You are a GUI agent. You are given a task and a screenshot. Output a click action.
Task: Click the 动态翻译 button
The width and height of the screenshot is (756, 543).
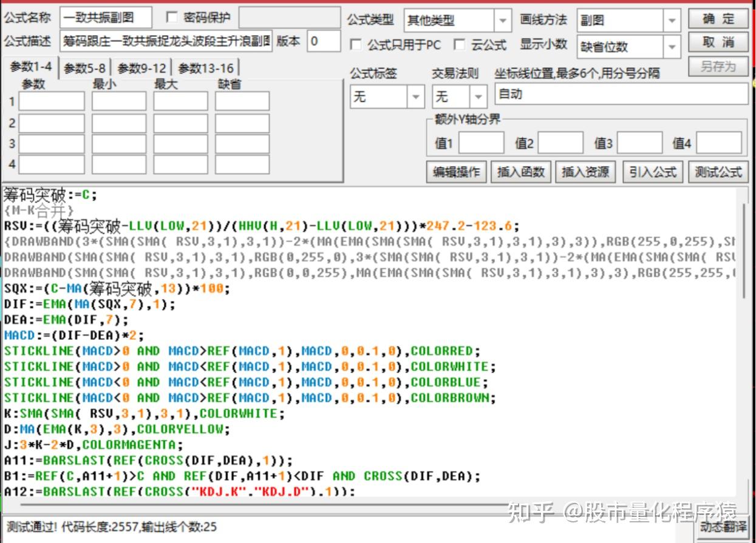(x=722, y=527)
